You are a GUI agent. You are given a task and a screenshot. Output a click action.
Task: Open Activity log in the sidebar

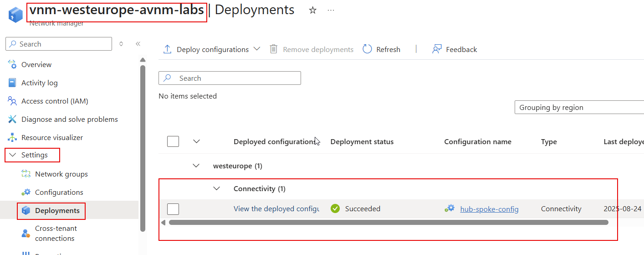click(x=40, y=83)
